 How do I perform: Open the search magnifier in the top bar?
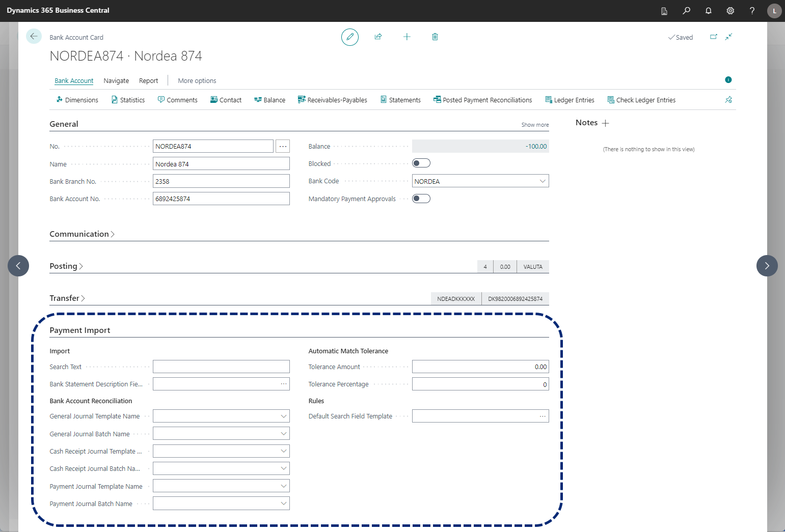[687, 11]
